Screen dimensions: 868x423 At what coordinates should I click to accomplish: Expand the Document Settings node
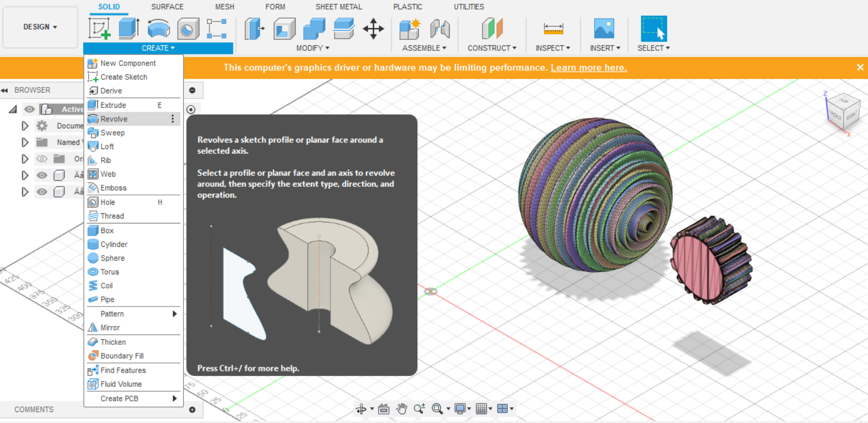click(x=25, y=126)
